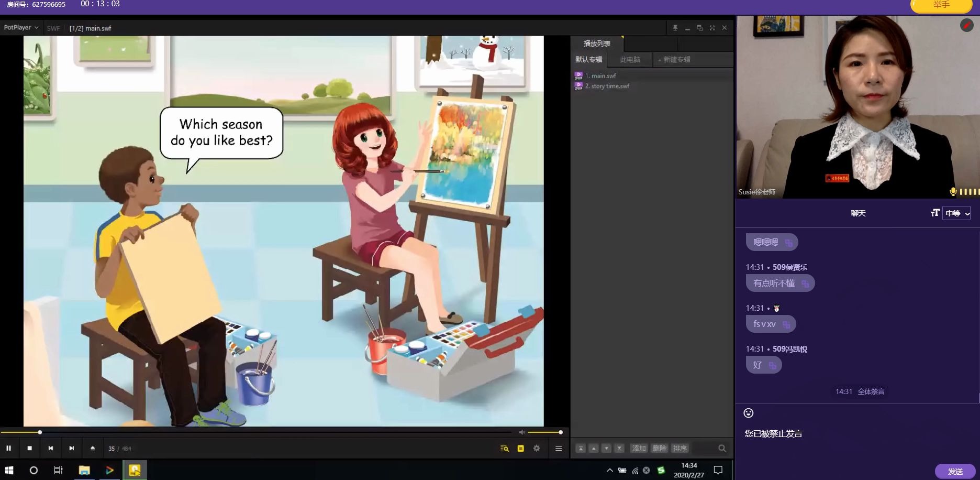Switch to 默认专辑 playlist tab
This screenshot has height=480, width=980.
(x=589, y=59)
